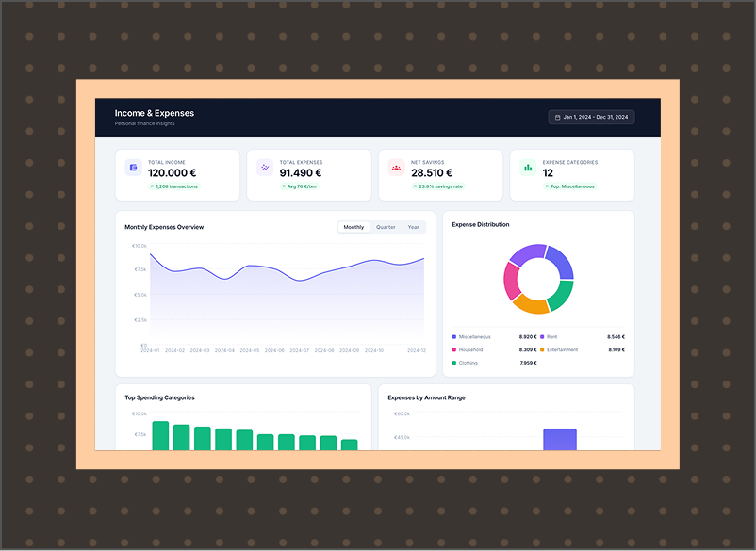The image size is (756, 551).
Task: Click the Rent amount 8.546 € in legend
Action: [x=616, y=336]
